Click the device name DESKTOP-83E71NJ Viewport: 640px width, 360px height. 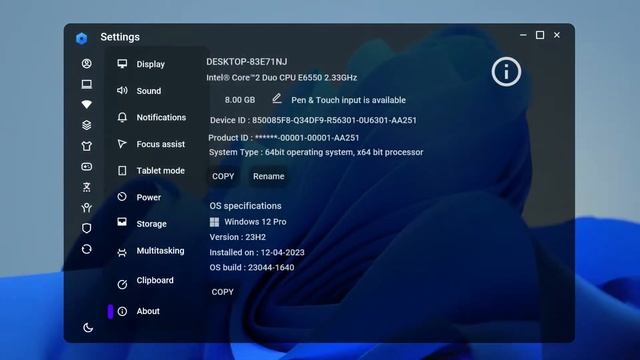247,62
